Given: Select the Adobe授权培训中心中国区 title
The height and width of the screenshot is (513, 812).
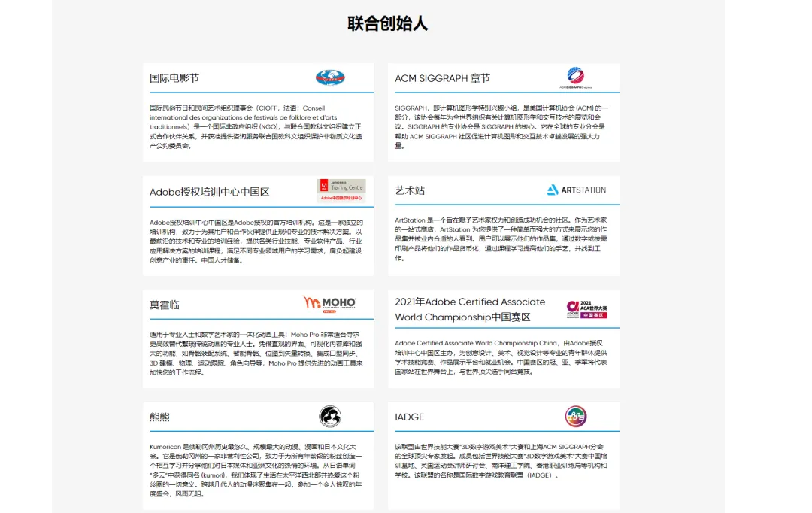Looking at the screenshot, I should tap(210, 192).
